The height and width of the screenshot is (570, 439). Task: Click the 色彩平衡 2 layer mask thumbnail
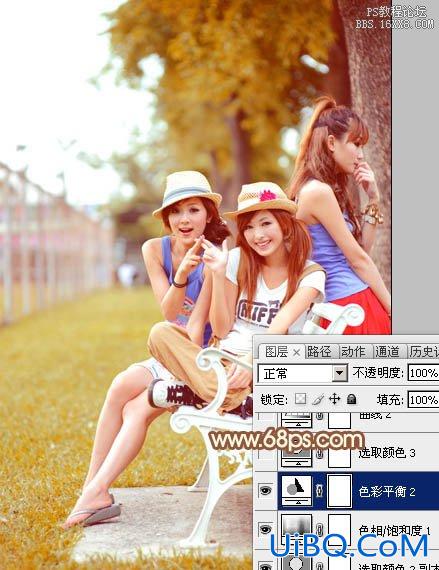point(340,491)
